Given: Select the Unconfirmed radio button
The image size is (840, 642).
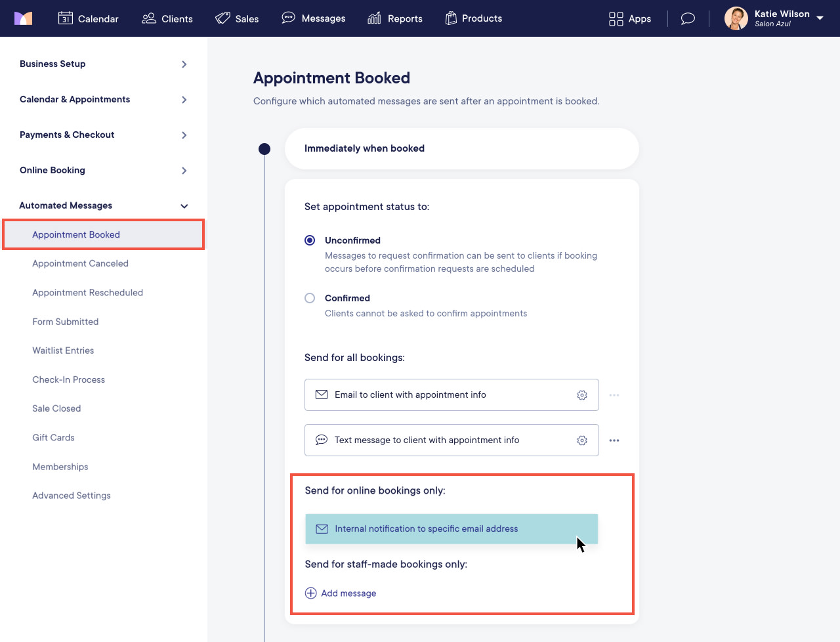Looking at the screenshot, I should point(310,240).
